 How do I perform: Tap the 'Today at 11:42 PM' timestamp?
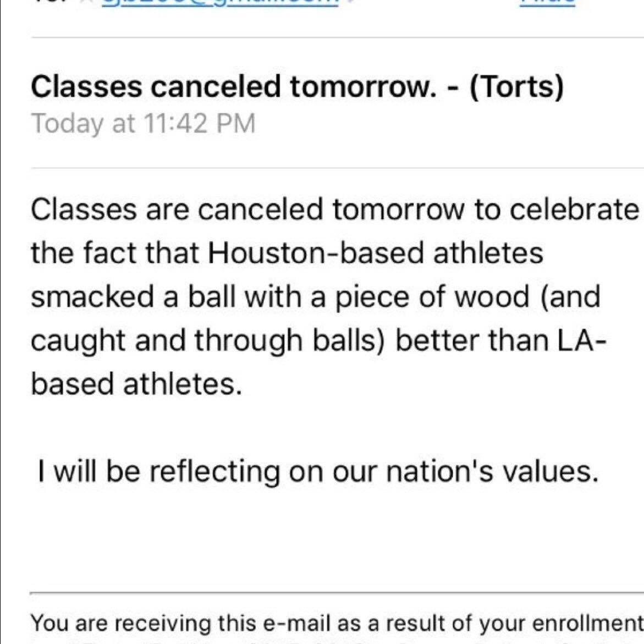click(144, 124)
